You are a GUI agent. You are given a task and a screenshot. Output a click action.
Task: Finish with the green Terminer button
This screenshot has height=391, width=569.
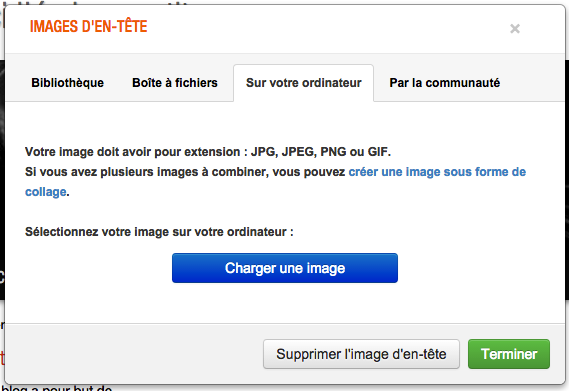pyautogui.click(x=509, y=354)
